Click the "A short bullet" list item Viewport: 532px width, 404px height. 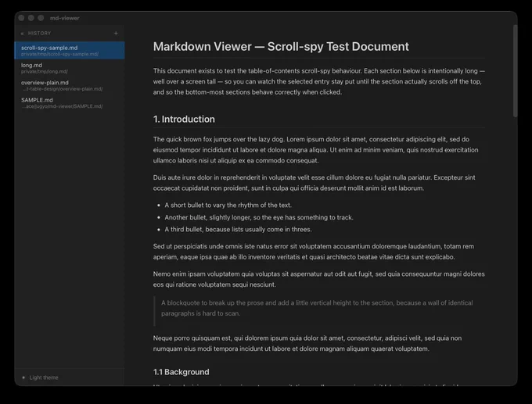(228, 205)
